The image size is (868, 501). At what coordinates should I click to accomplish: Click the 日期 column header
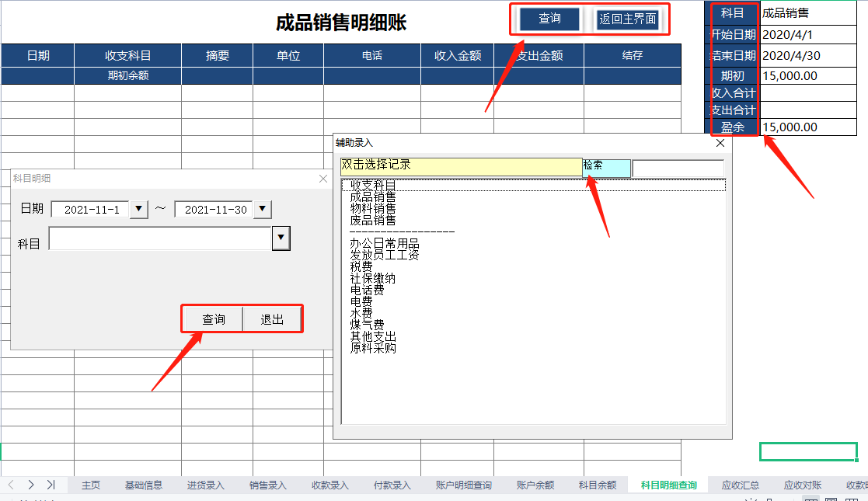coord(38,56)
